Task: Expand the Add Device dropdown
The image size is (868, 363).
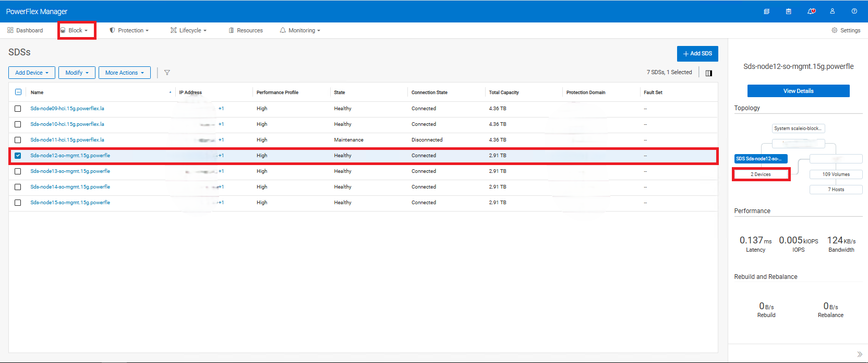Action: (32, 73)
